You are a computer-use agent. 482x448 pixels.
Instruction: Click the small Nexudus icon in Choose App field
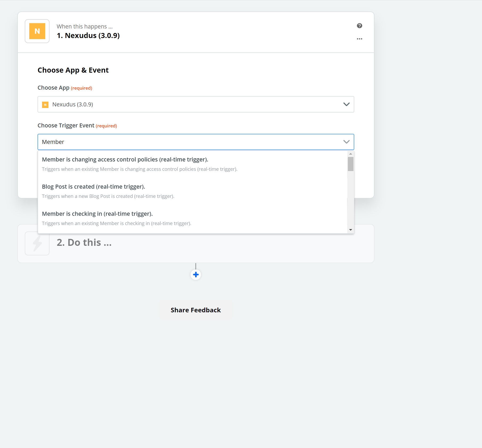(x=45, y=105)
